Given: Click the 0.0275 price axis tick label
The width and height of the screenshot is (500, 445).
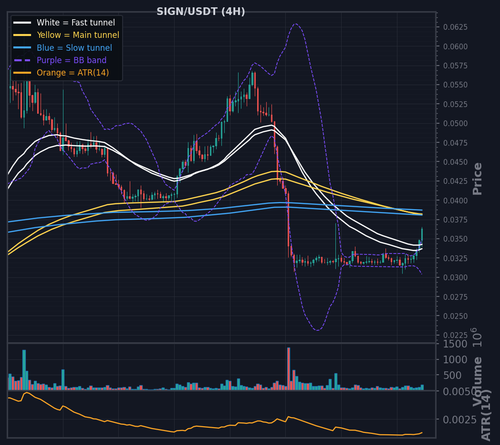Looking at the screenshot, I should (455, 297).
